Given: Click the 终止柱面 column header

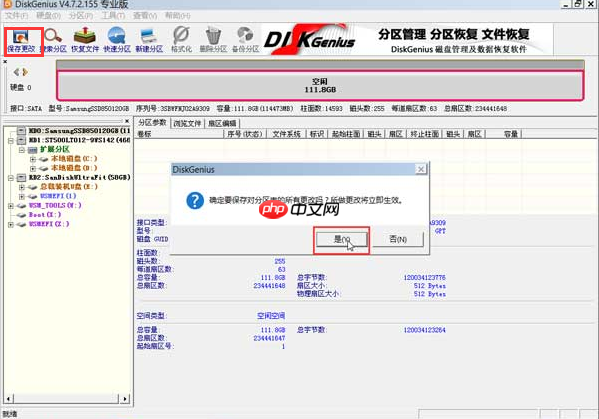Looking at the screenshot, I should click(x=424, y=134).
